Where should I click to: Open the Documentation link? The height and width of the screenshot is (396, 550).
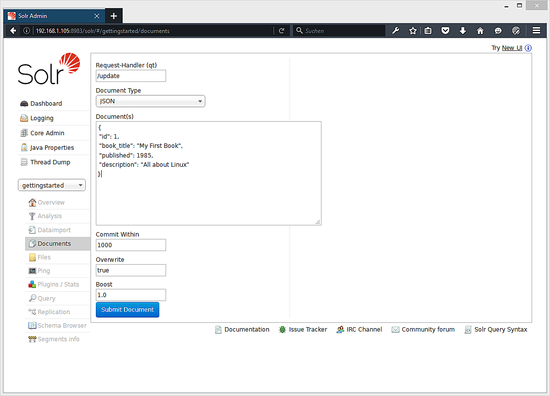[242, 329]
